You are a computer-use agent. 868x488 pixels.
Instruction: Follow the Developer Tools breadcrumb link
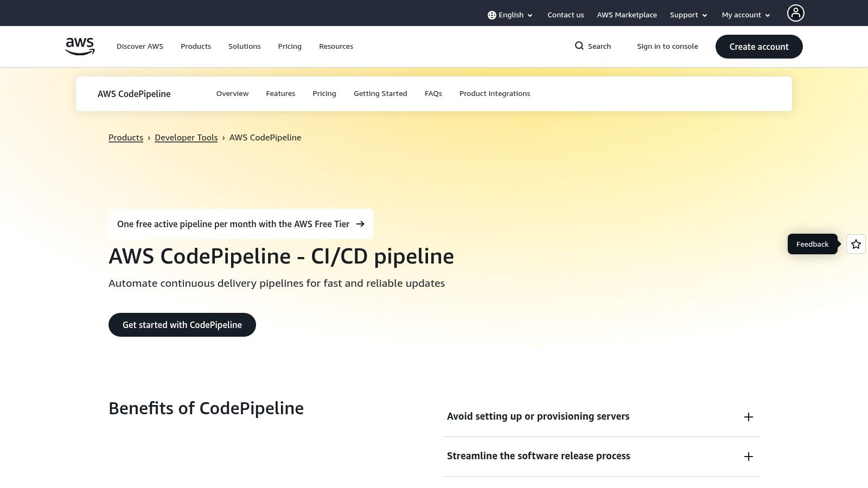pyautogui.click(x=186, y=138)
